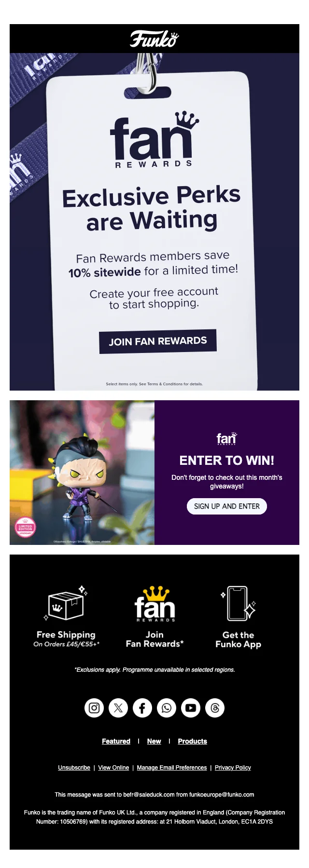Image resolution: width=309 pixels, height=868 pixels.
Task: Click the Funko Pop figure giveaway image
Action: [82, 473]
